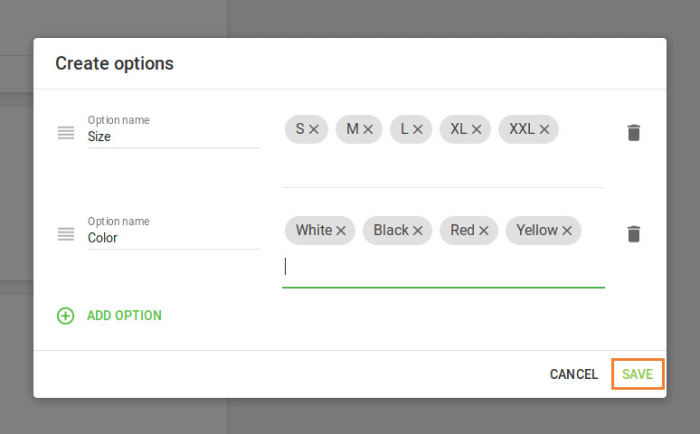Edit the Size option name field
This screenshot has height=434, width=700.
coord(172,137)
